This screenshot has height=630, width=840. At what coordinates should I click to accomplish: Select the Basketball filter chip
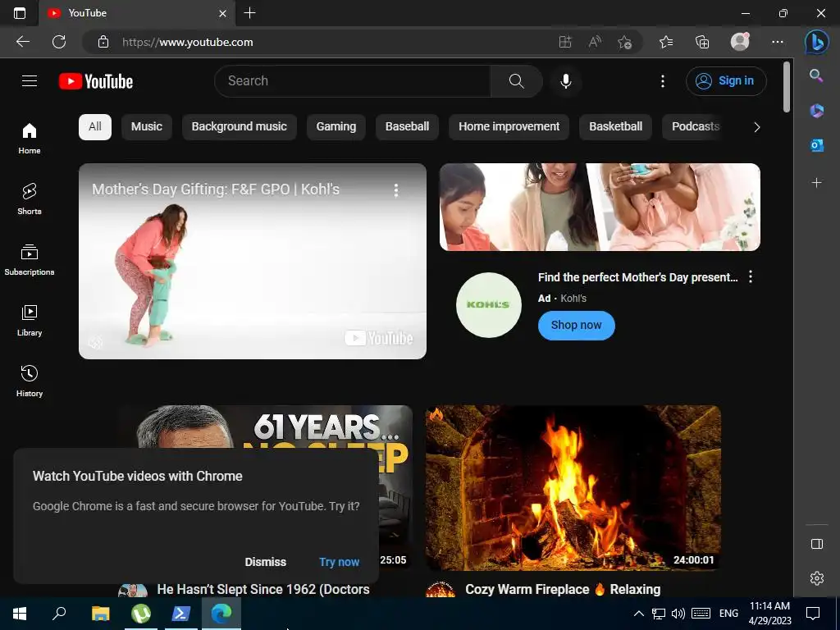click(x=615, y=127)
